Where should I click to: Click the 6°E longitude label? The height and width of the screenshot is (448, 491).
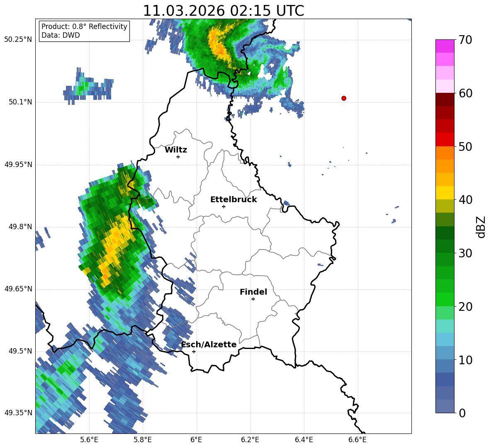coord(196,440)
